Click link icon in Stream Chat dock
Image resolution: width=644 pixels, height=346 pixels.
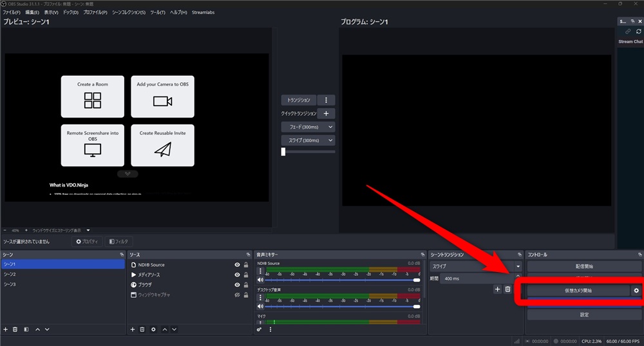coord(628,31)
